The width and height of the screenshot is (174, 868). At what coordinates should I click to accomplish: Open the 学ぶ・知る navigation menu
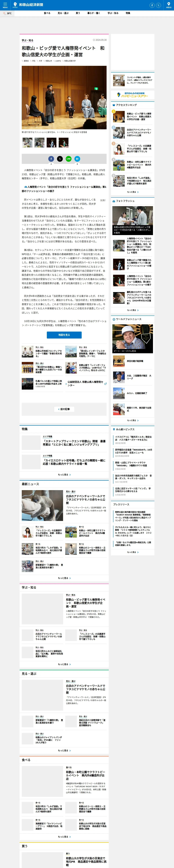point(113,13)
